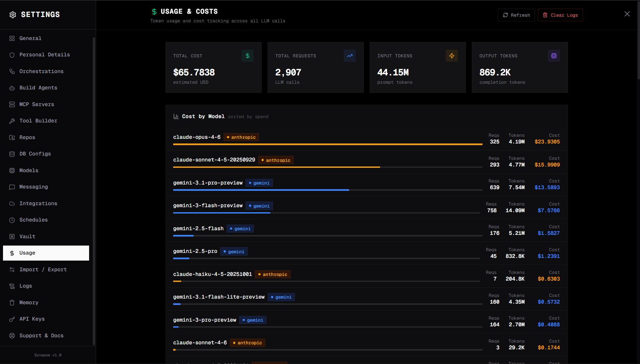
Task: Click the gemini-3-pro-preview model name
Action: click(205, 320)
